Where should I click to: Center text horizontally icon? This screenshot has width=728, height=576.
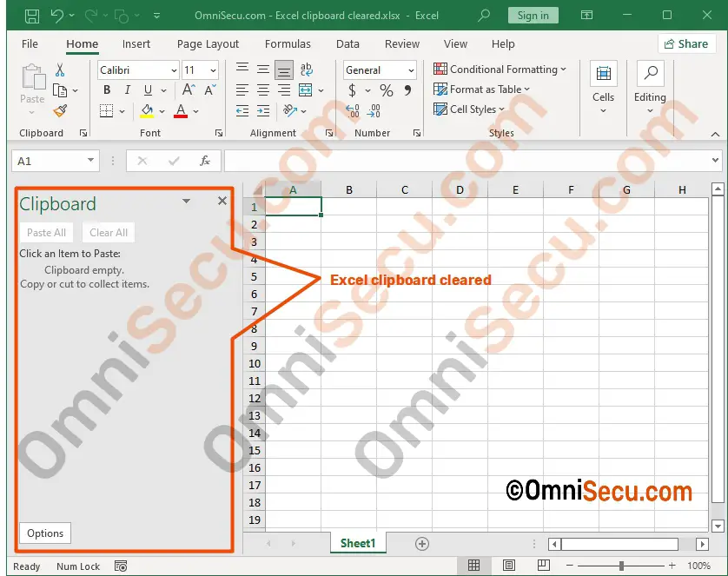(x=263, y=90)
